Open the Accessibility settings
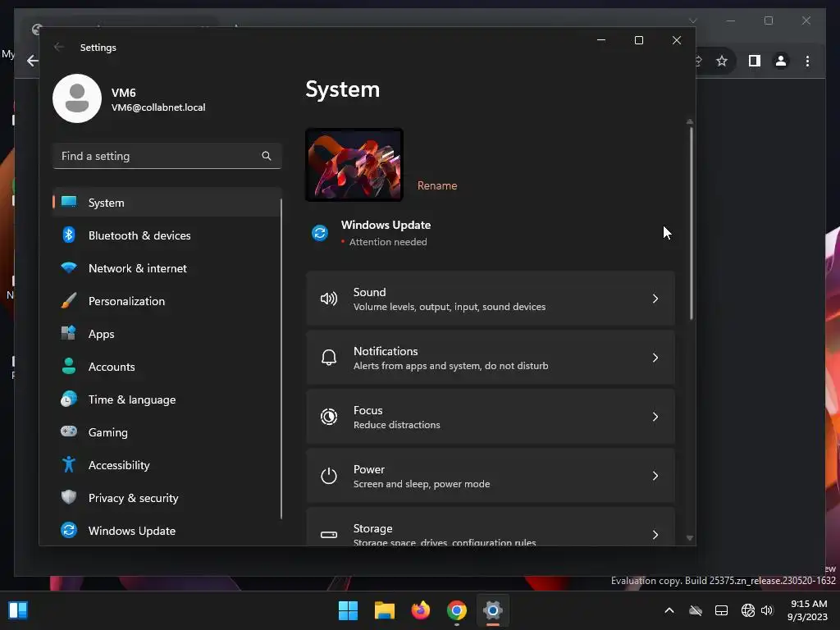 [167, 465]
